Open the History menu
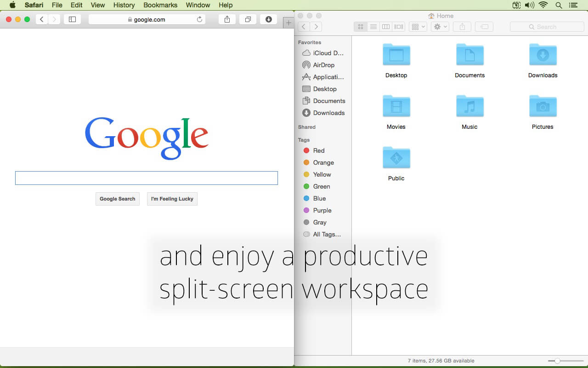The width and height of the screenshot is (588, 368). tap(124, 5)
